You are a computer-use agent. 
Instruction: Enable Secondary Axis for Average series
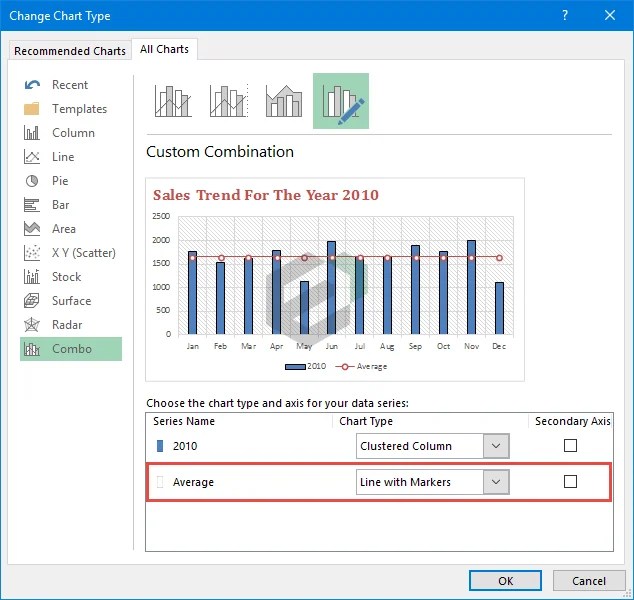point(570,482)
